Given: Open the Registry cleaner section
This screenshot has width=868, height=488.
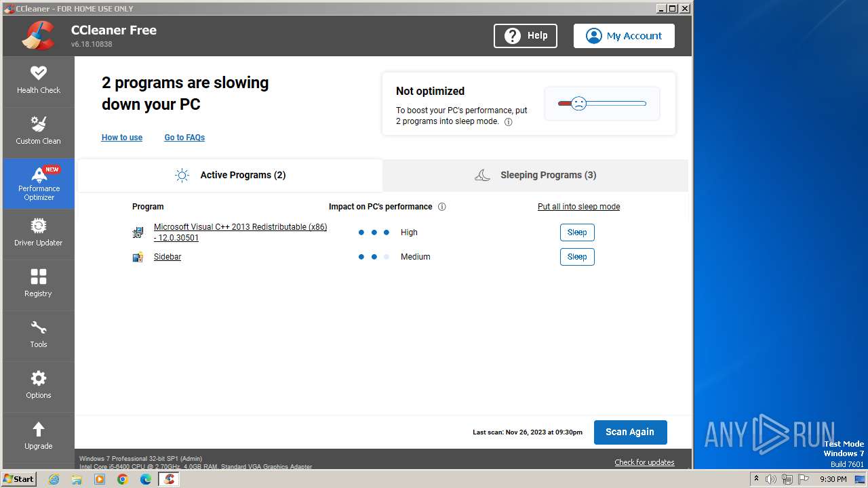Looking at the screenshot, I should (39, 285).
